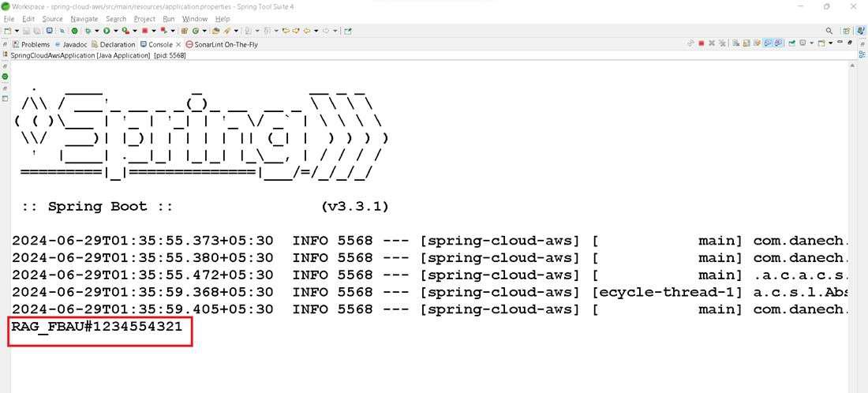Click Display Selected Console icon
Screen dimensions: 868x393
point(803,43)
